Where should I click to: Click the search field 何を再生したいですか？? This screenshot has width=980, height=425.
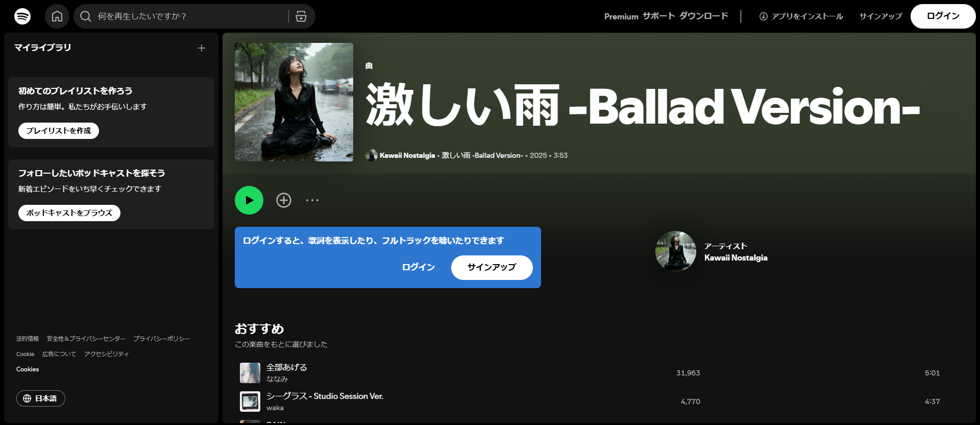click(189, 16)
